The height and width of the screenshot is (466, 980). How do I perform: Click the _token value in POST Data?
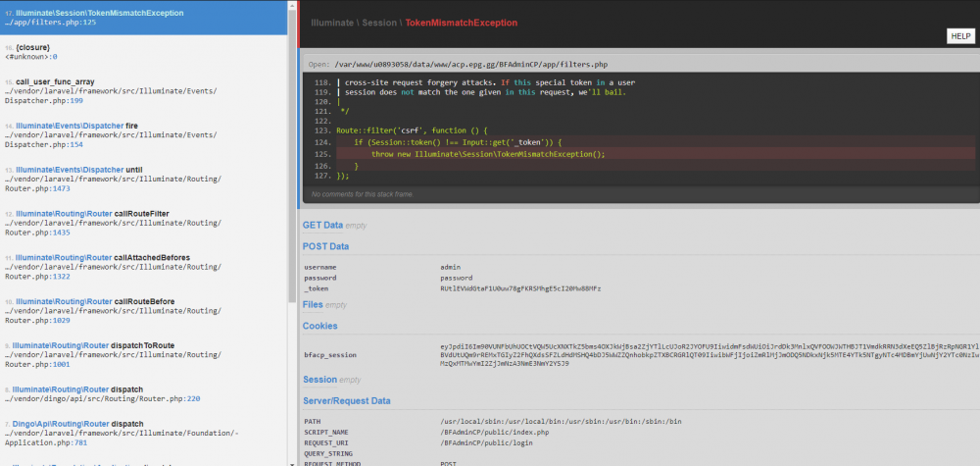click(x=520, y=288)
